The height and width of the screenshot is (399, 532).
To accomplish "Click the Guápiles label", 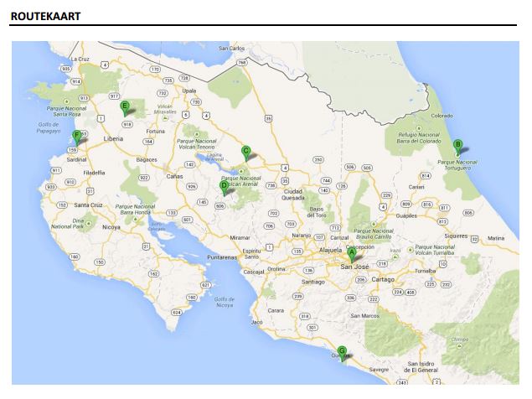I will [406, 215].
